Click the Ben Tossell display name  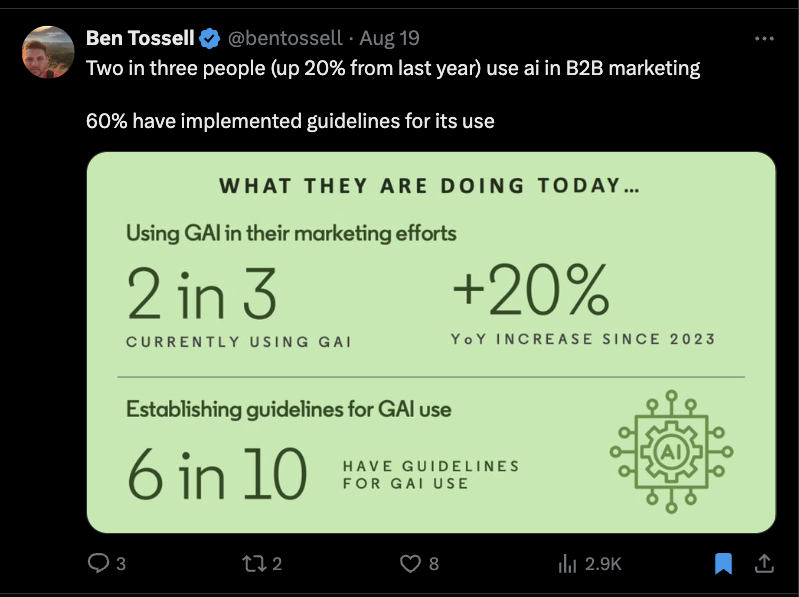pyautogui.click(x=140, y=38)
